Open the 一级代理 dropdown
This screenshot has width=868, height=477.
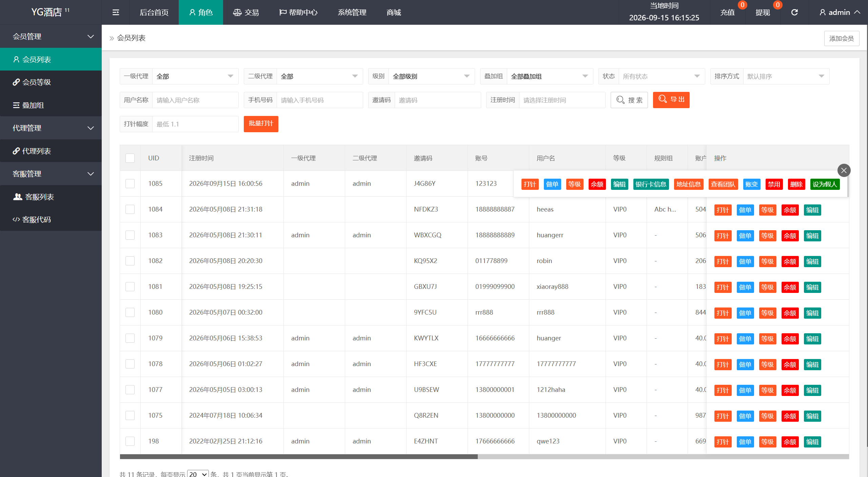click(x=195, y=76)
